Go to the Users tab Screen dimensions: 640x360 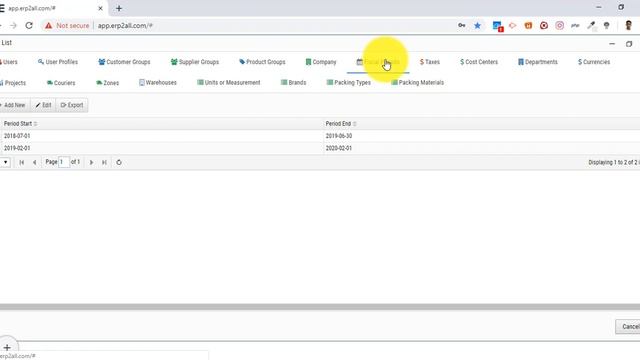click(x=9, y=62)
